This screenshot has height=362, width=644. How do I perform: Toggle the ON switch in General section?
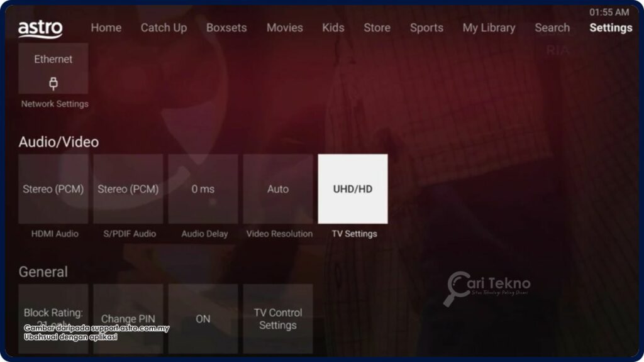203,319
